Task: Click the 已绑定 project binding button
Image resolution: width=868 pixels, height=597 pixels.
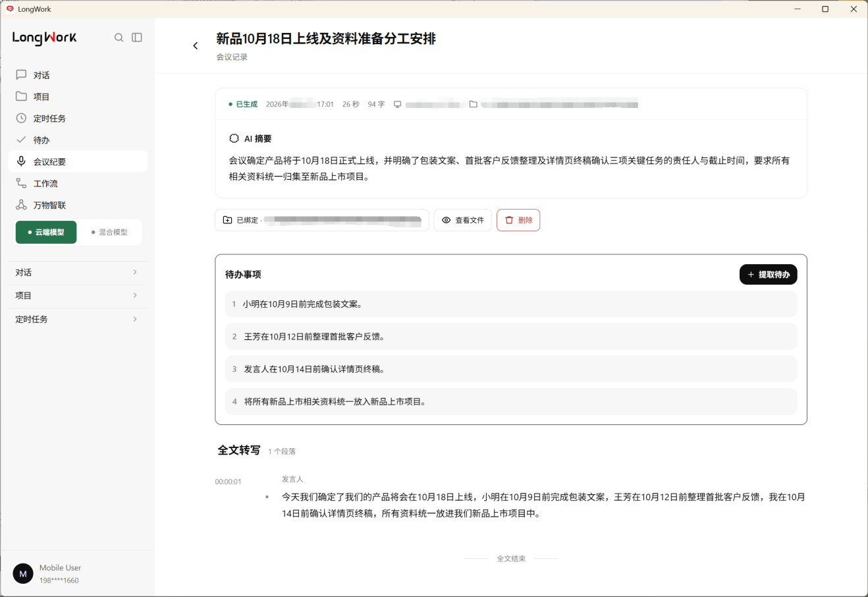Action: coord(322,220)
